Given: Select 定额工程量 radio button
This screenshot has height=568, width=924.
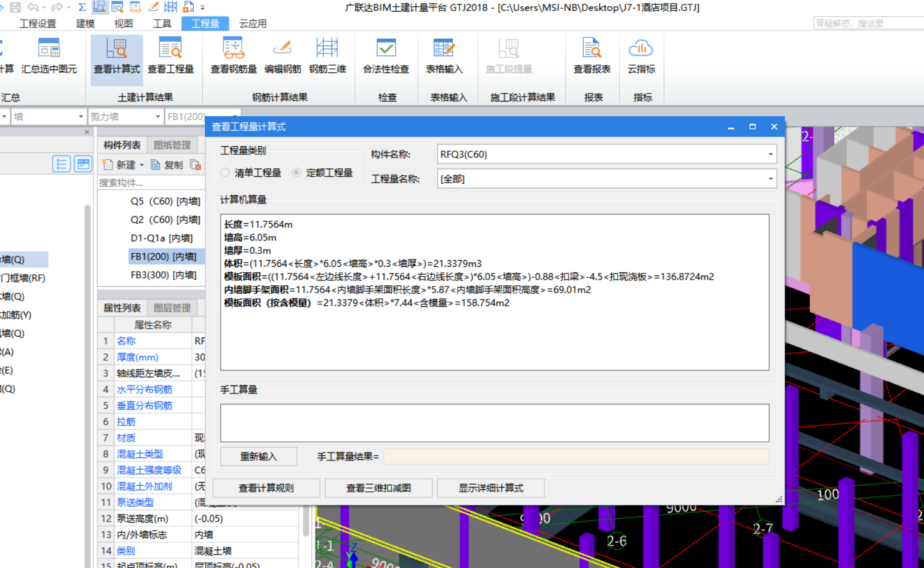Looking at the screenshot, I should [x=297, y=173].
